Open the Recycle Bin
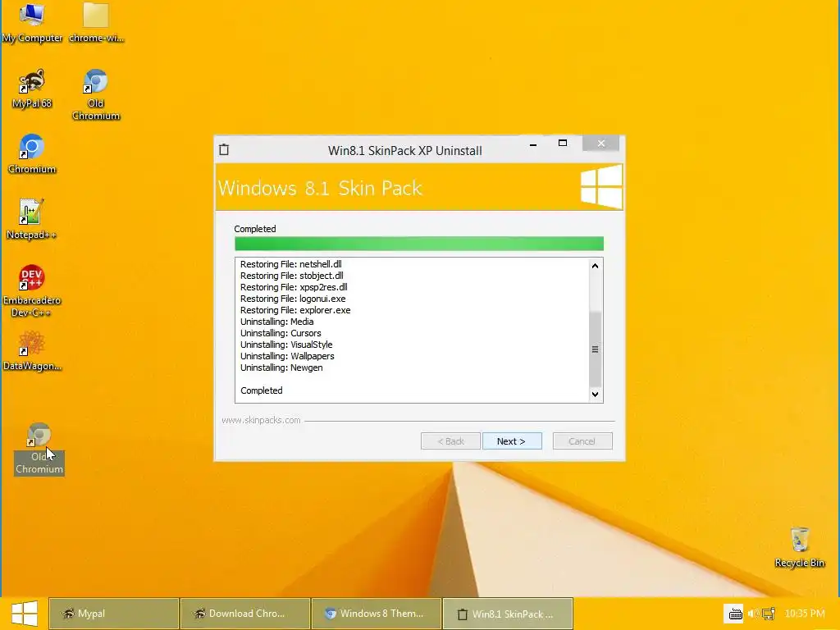The image size is (840, 630). point(799,547)
